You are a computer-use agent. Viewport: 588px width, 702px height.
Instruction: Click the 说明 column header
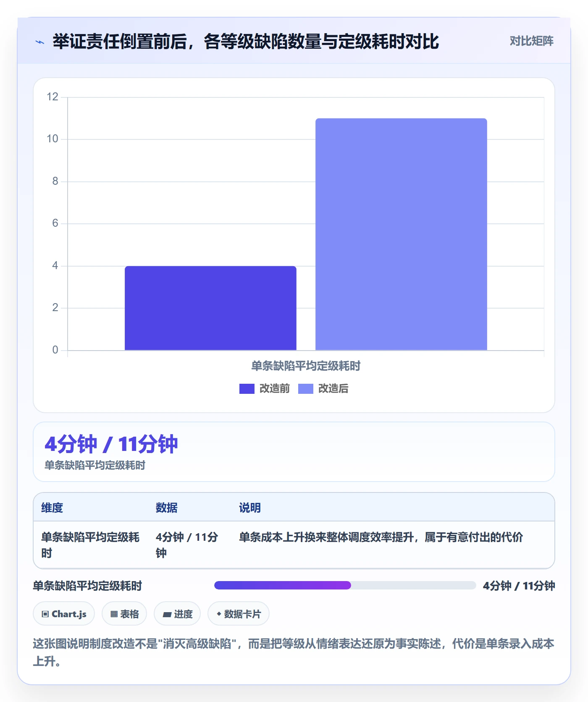[250, 508]
